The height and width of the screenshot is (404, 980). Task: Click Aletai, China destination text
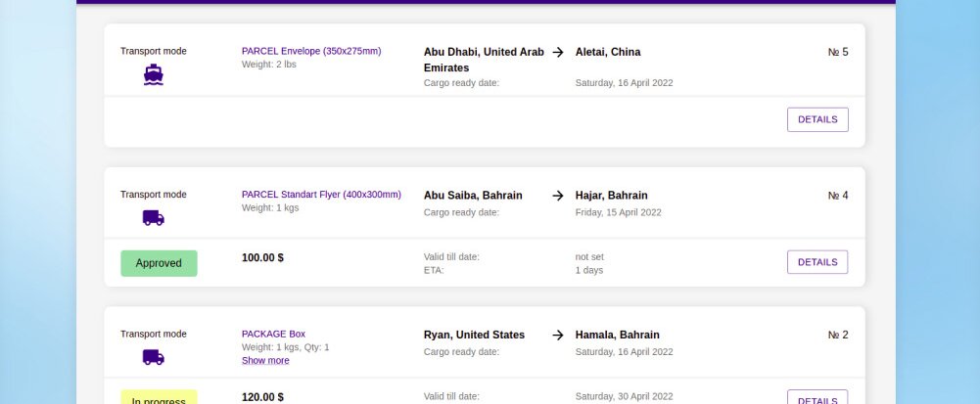pyautogui.click(x=608, y=52)
